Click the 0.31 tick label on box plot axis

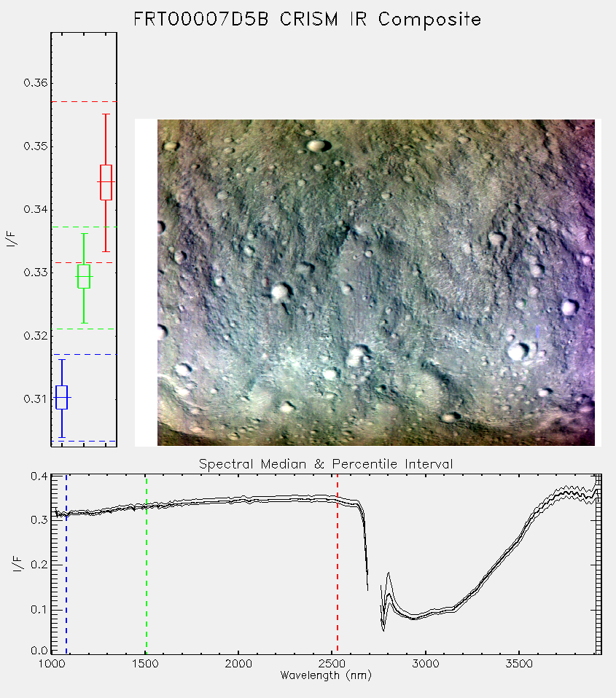(x=36, y=399)
